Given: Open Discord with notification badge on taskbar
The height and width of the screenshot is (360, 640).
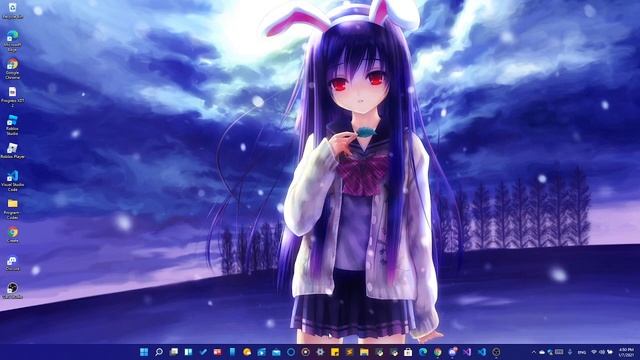Looking at the screenshot, I should point(452,352).
